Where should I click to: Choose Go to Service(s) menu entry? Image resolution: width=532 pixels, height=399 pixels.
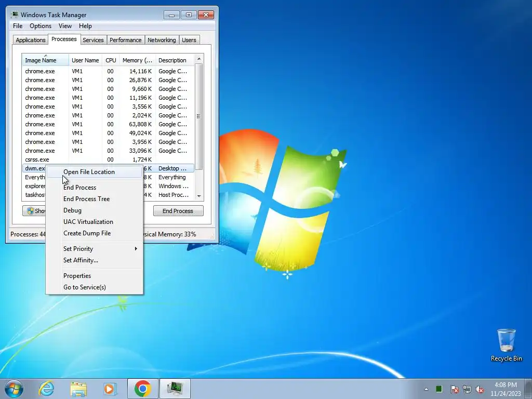tap(95, 287)
